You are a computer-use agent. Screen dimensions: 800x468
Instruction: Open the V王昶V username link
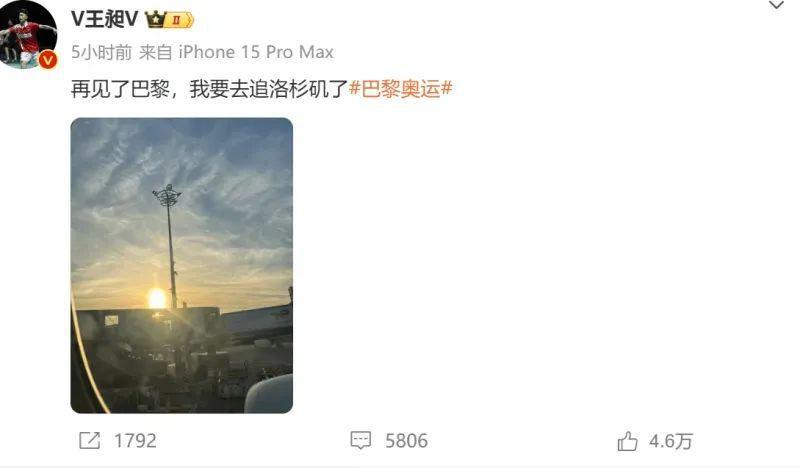click(105, 19)
